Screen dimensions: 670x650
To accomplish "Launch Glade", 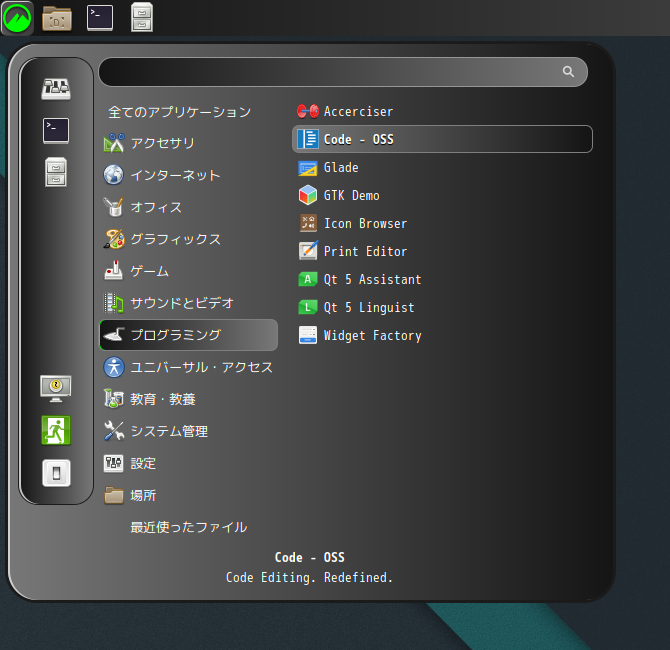I will [x=442, y=167].
